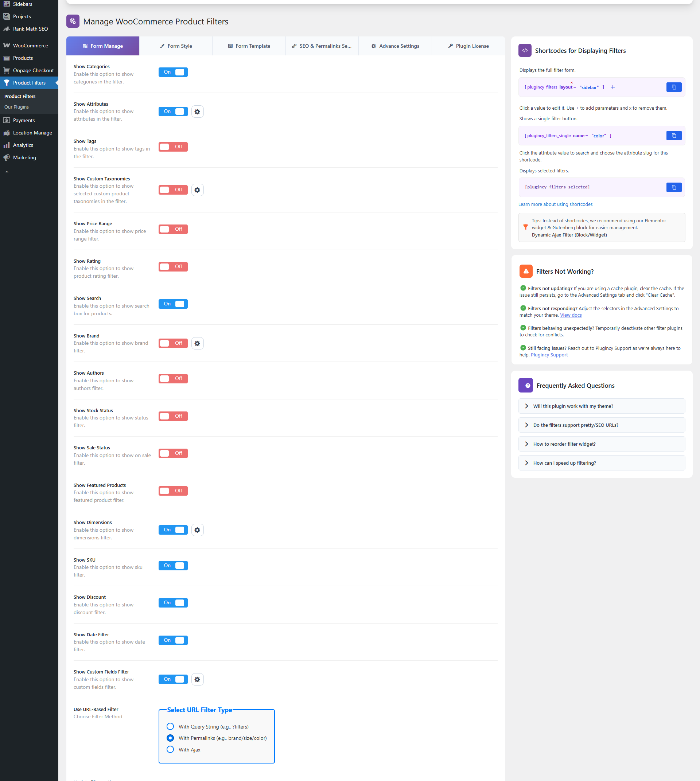The width and height of the screenshot is (700, 781).
Task: Open the View docs link
Action: coord(571,315)
